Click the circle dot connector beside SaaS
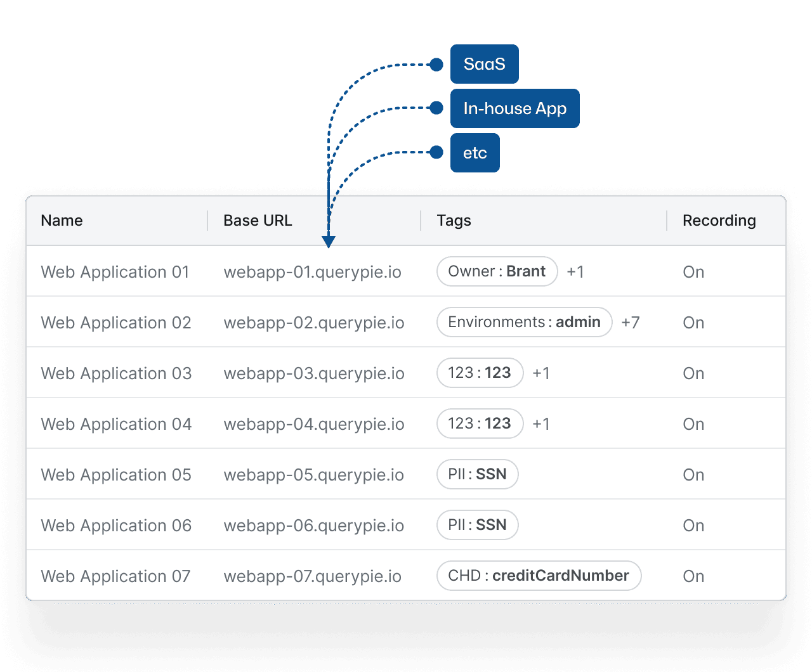 pos(436,65)
